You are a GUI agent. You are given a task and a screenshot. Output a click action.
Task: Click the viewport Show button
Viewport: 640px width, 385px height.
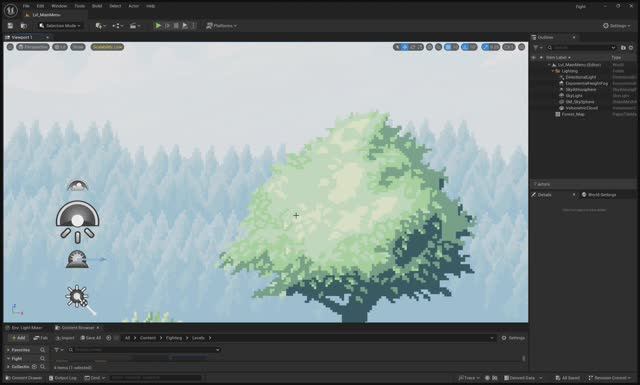[78, 47]
